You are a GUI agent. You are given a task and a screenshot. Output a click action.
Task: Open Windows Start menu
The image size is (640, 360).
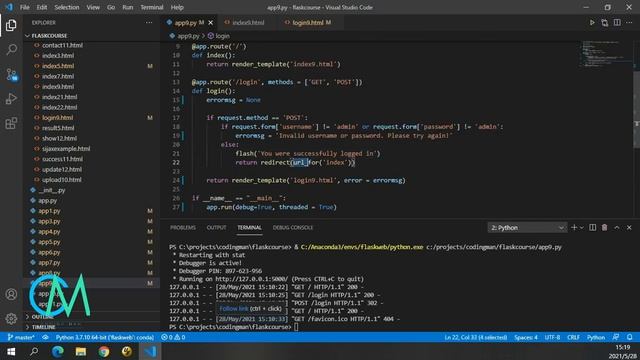click(11, 351)
